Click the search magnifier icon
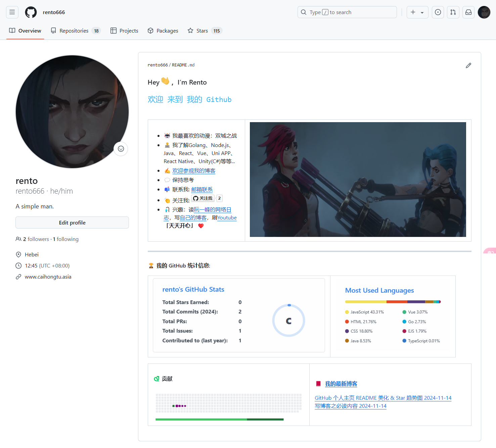 coord(304,12)
